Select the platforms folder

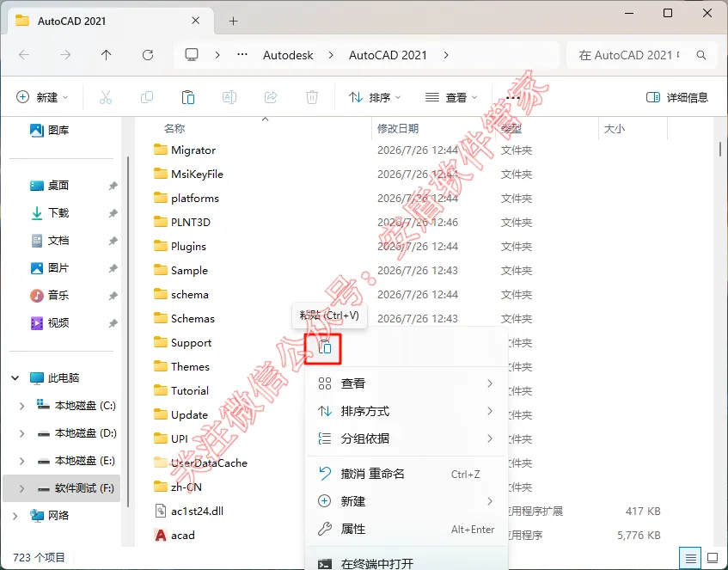pyautogui.click(x=187, y=198)
